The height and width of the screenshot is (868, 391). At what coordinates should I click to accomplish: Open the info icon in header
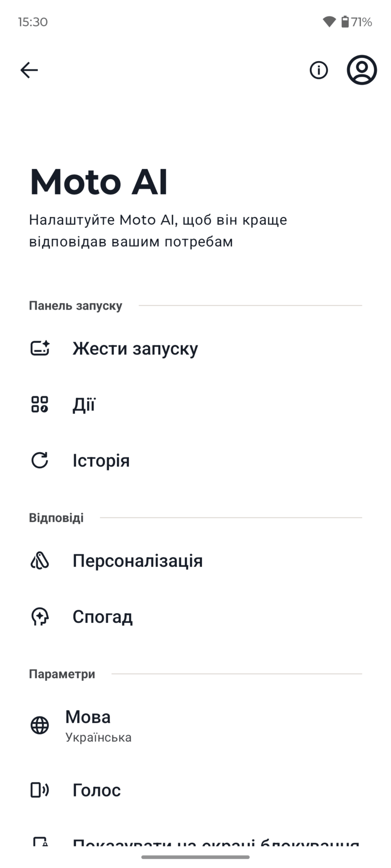coord(319,70)
